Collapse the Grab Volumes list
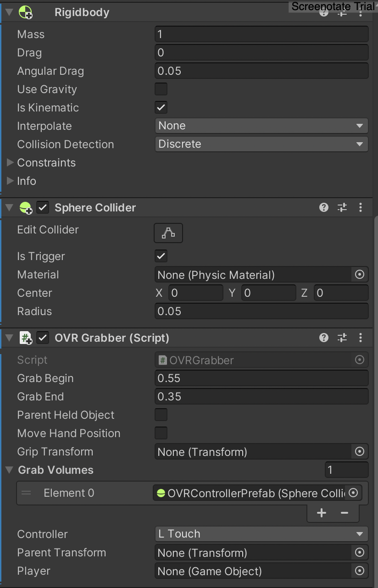 click(x=10, y=470)
